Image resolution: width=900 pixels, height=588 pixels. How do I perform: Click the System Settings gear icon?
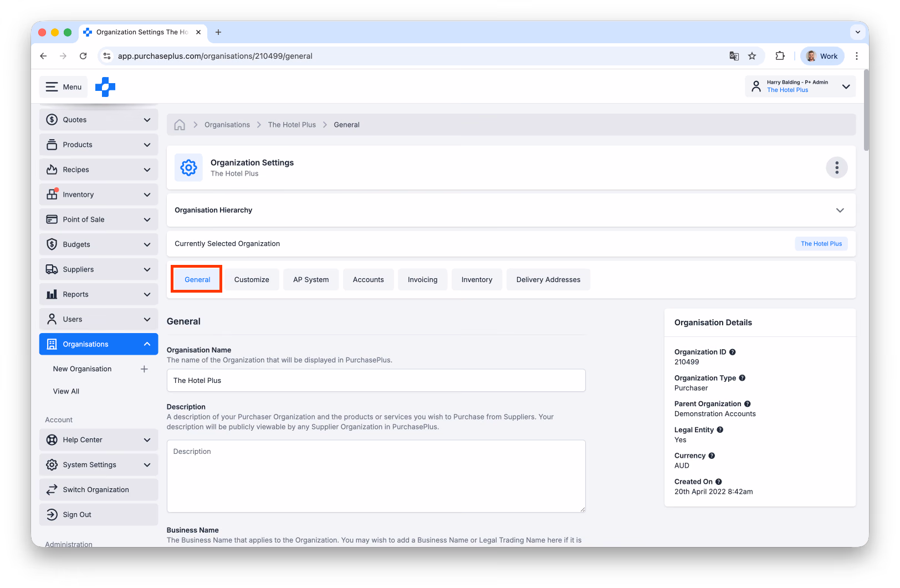[x=52, y=465]
